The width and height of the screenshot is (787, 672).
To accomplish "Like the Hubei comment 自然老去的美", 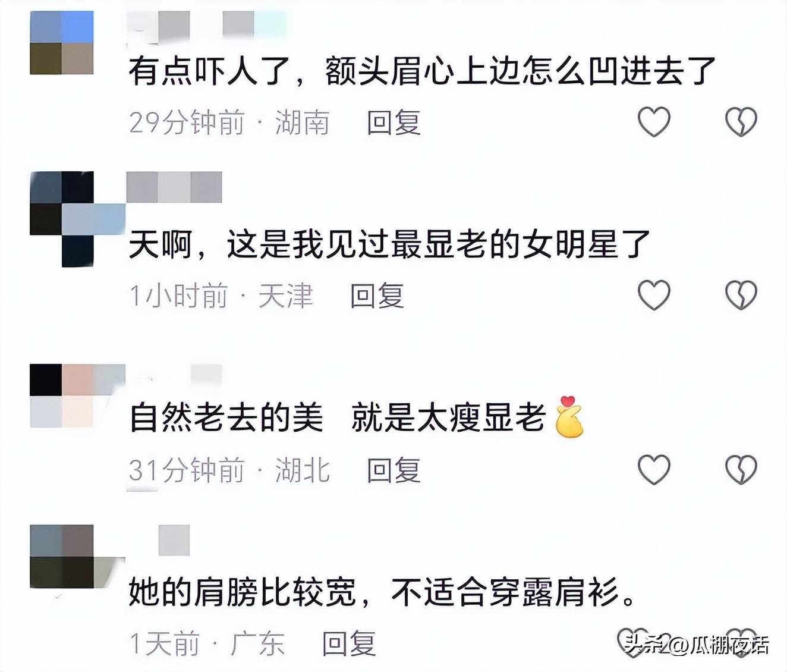I will pos(654,469).
